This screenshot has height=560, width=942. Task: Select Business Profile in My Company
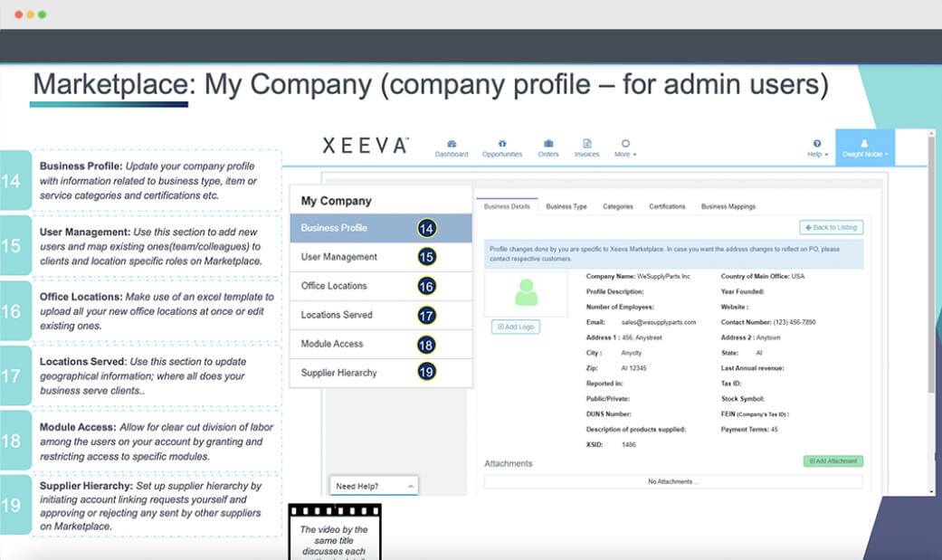pos(381,228)
